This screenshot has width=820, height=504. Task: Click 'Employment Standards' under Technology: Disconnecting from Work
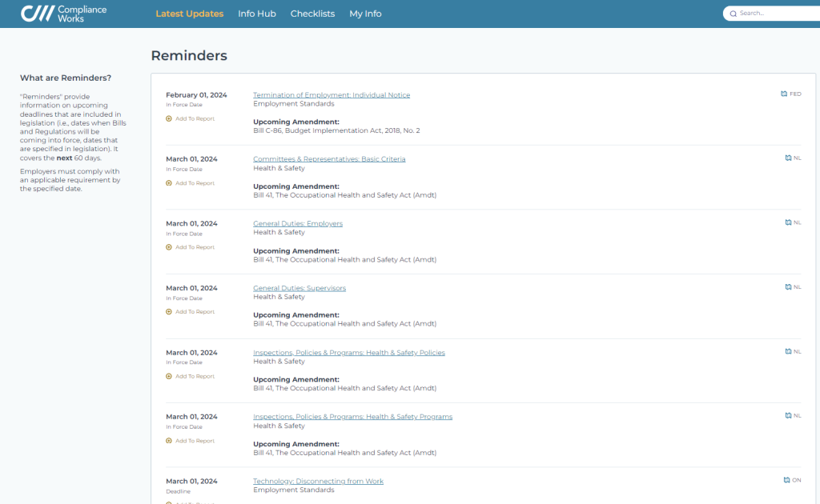(293, 490)
